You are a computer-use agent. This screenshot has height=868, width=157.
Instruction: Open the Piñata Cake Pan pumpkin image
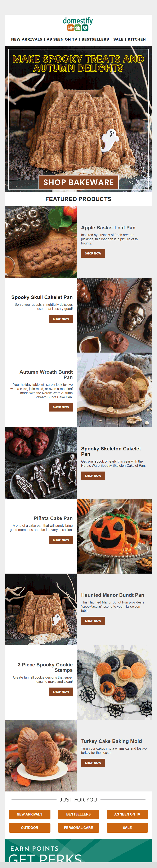[x=114, y=536]
